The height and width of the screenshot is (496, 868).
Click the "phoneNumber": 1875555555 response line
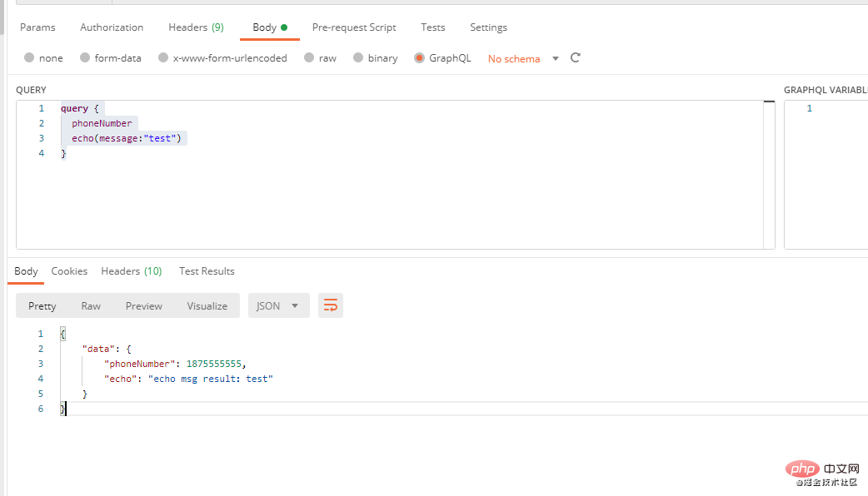(x=175, y=364)
